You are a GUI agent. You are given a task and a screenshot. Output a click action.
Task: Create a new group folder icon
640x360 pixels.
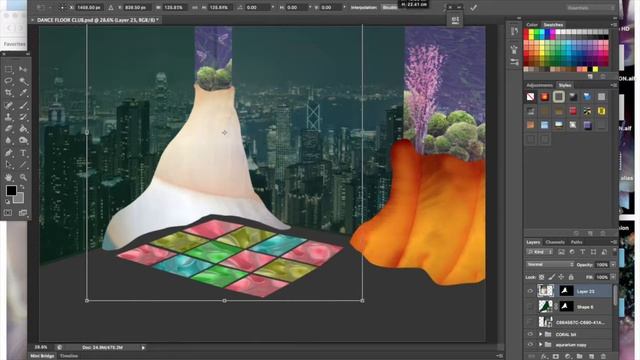[x=580, y=356]
